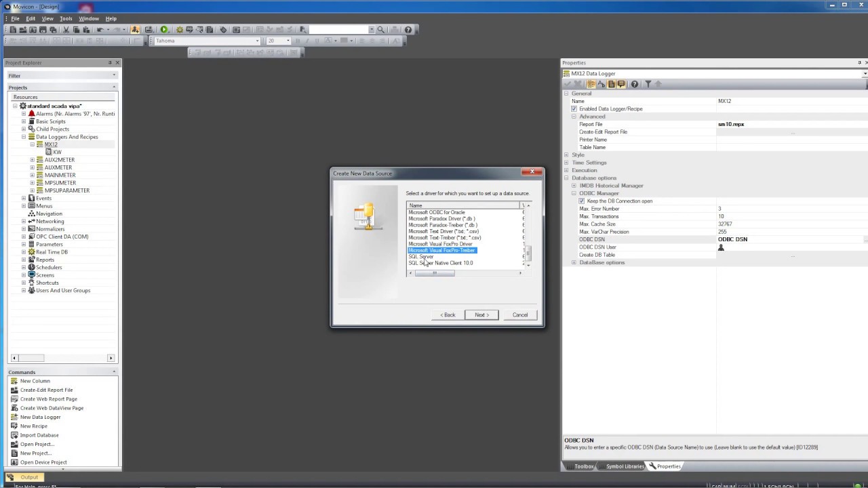Collapse the Data Loggers And Recipes node
This screenshot has height=488, width=868.
coord(24,137)
